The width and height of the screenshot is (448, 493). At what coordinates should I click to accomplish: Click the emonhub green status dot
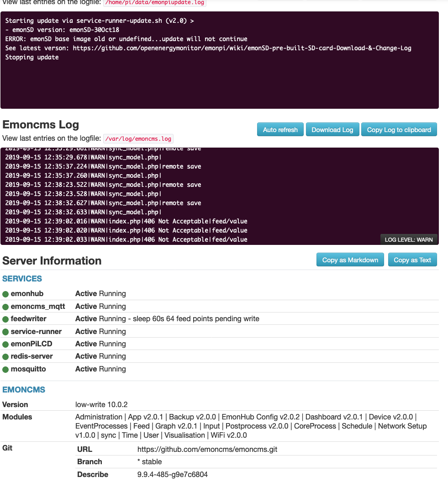5,294
